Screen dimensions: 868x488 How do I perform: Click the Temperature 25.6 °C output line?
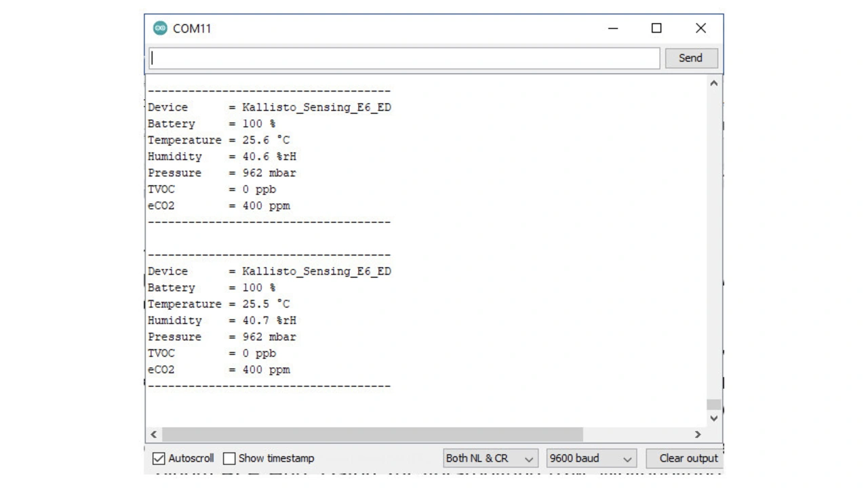pyautogui.click(x=218, y=140)
